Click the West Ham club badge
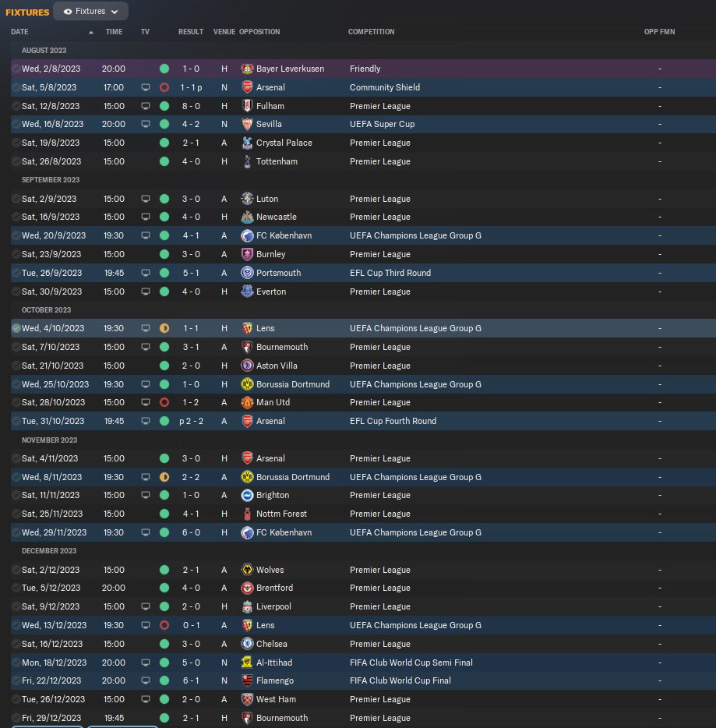The image size is (716, 728). pos(247,699)
